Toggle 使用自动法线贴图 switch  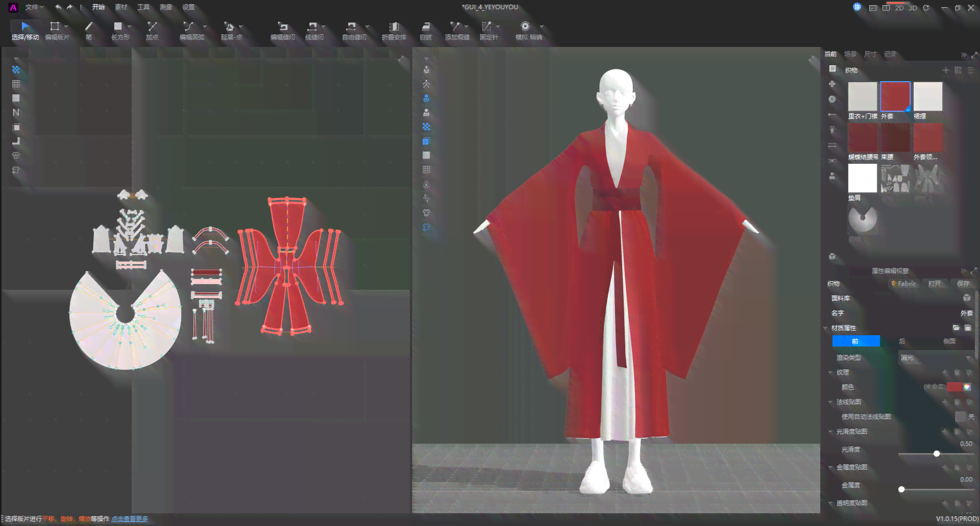click(x=961, y=417)
